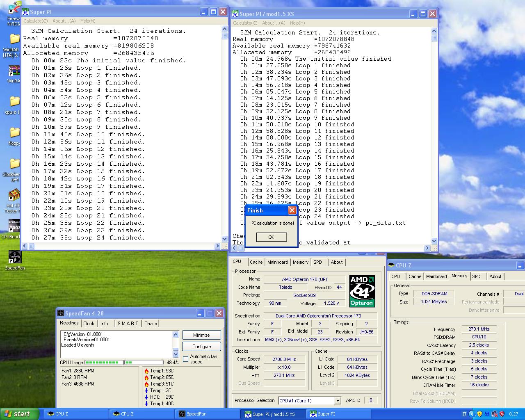This screenshot has width=525, height=420.
Task: Click scroll-down arrow in Super PI mod1.5 log
Action: tap(434, 241)
